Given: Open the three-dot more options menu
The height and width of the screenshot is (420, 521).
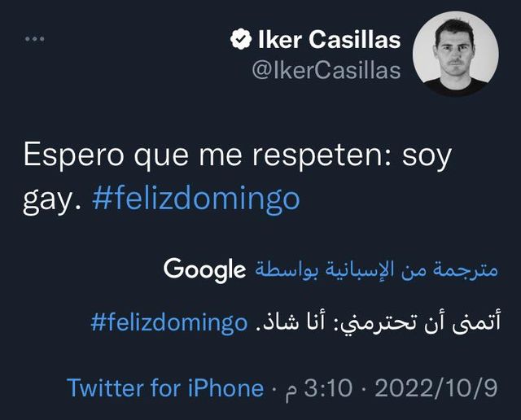Looking at the screenshot, I should pyautogui.click(x=36, y=39).
